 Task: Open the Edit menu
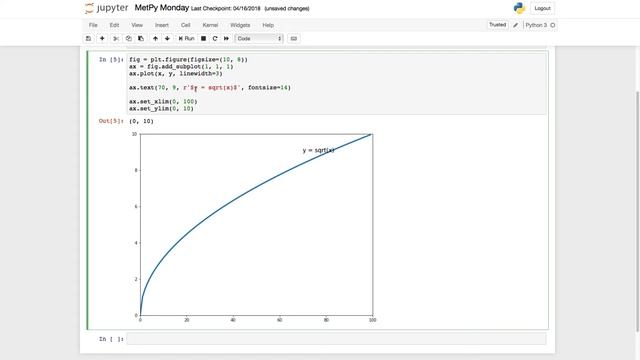114,25
